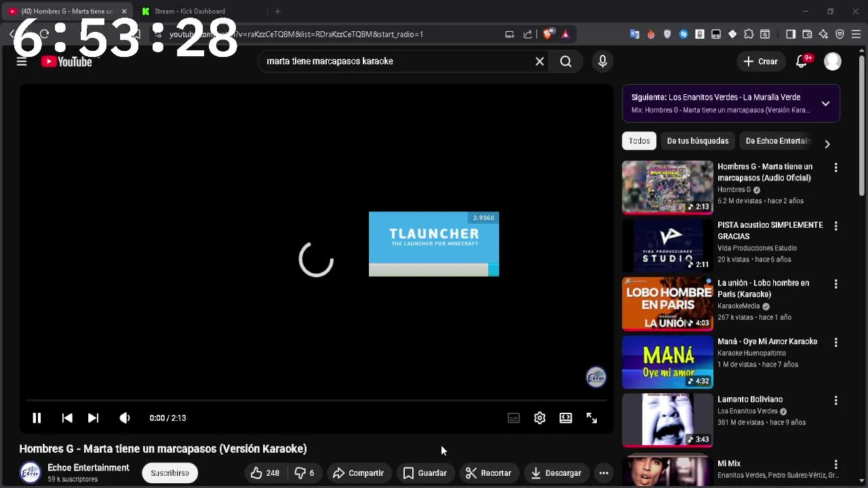Go to YouTube home via logo
The height and width of the screenshot is (488, 868).
(x=66, y=62)
